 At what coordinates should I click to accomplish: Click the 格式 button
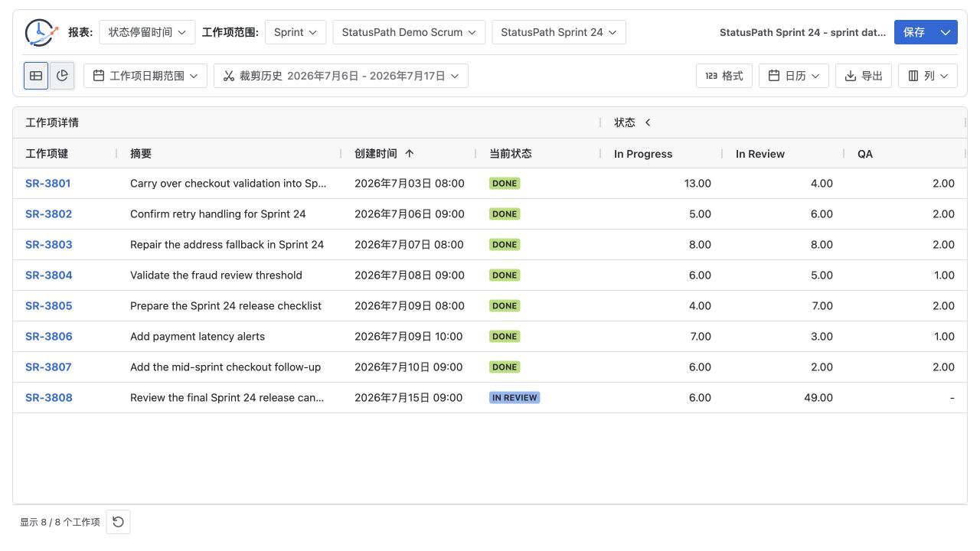point(724,76)
